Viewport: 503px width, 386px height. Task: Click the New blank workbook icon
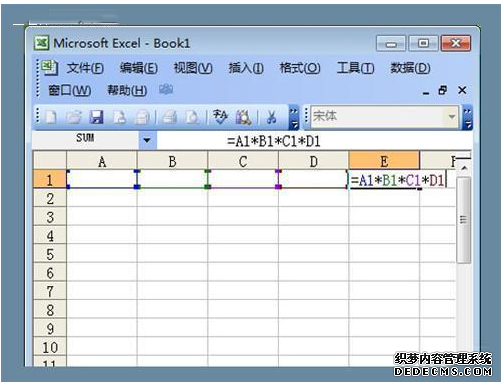tap(51, 117)
